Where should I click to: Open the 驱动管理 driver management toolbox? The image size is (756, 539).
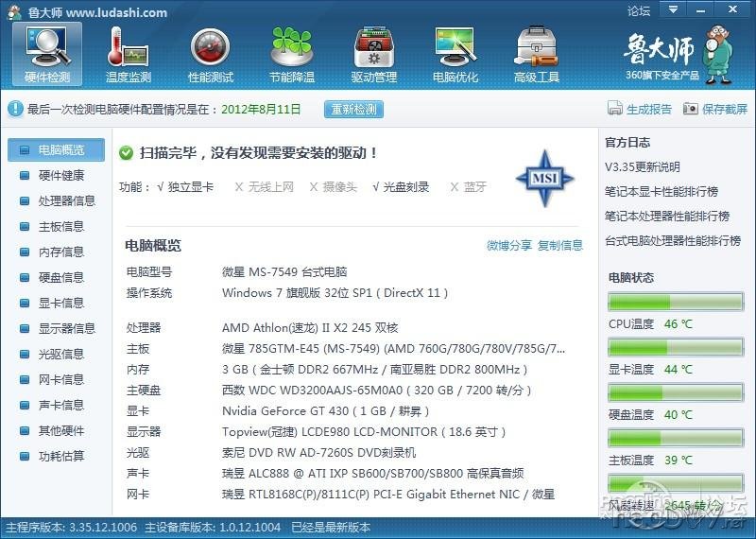[x=374, y=54]
